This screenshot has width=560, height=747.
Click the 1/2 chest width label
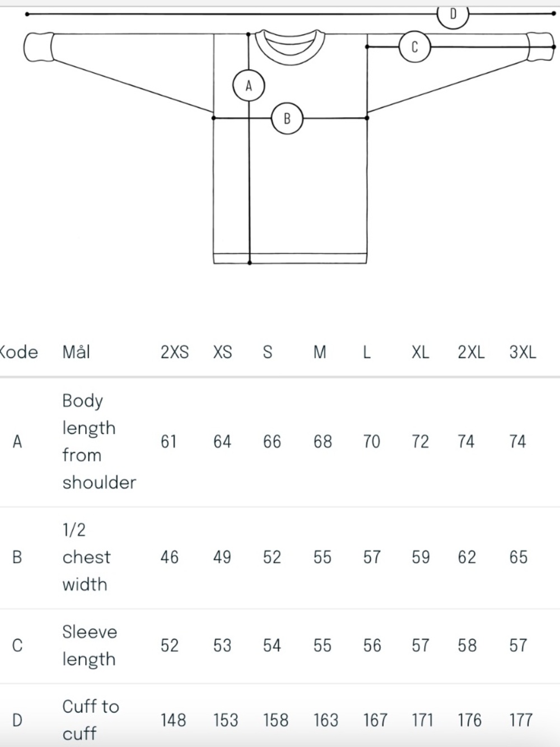point(86,557)
